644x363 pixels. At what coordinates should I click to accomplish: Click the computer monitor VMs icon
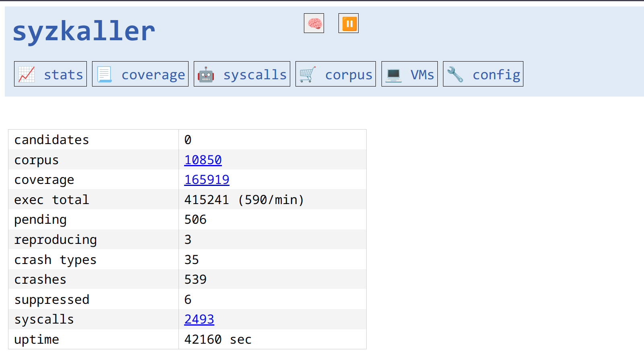(x=393, y=74)
